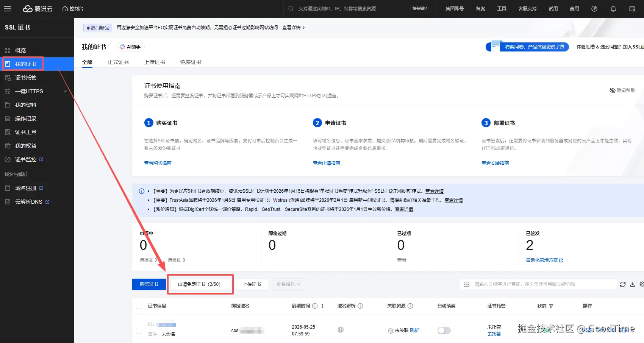Focus the certificate keyword search field
Image resolution: width=644 pixels, height=343 pixels.
click(x=538, y=284)
